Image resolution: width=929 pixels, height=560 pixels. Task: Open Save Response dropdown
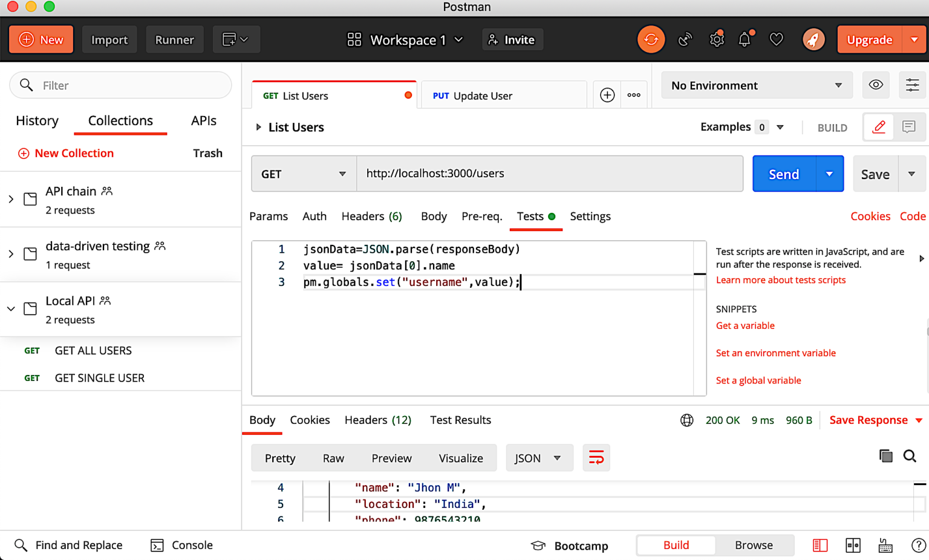tap(876, 420)
